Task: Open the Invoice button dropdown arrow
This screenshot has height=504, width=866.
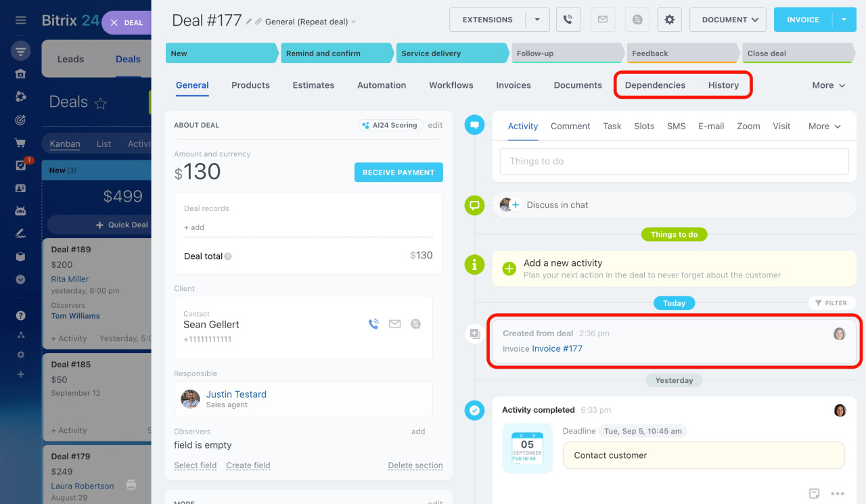Action: [844, 20]
